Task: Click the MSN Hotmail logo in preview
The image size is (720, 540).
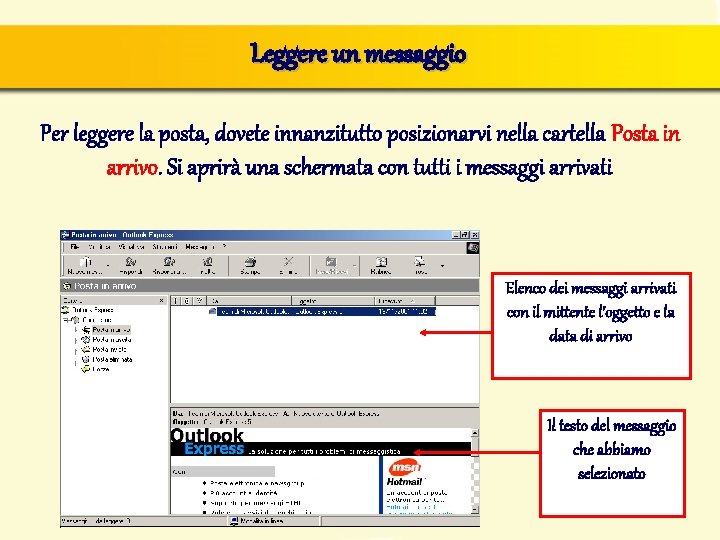Action: pyautogui.click(x=405, y=474)
